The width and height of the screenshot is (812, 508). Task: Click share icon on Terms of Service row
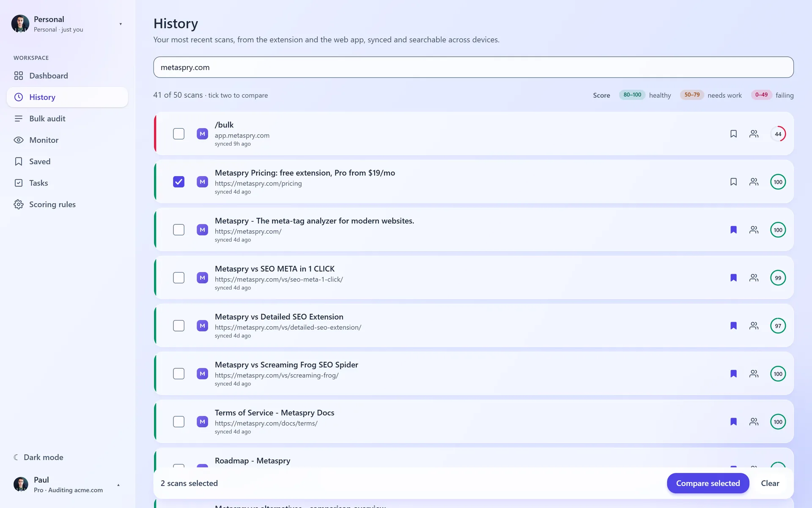754,422
